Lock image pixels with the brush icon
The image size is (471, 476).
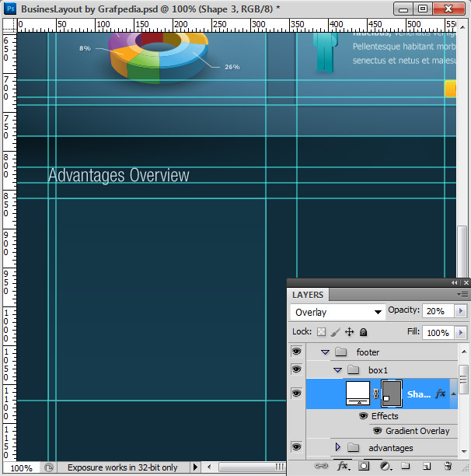point(336,332)
